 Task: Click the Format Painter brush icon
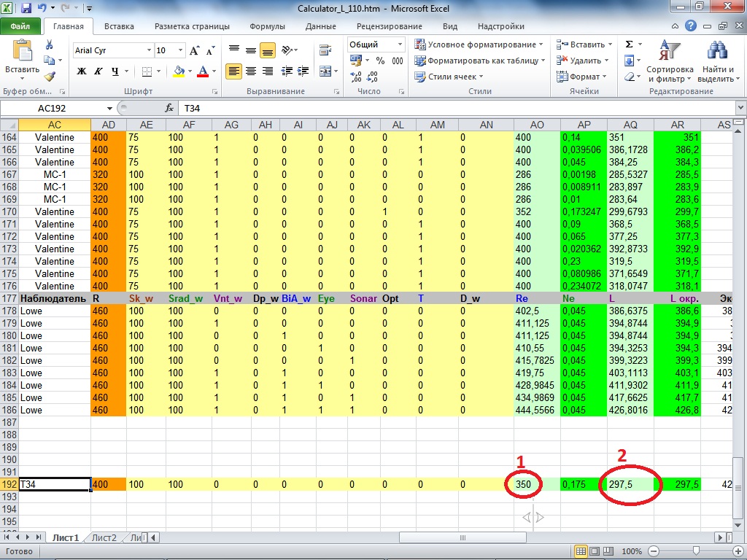(x=50, y=76)
